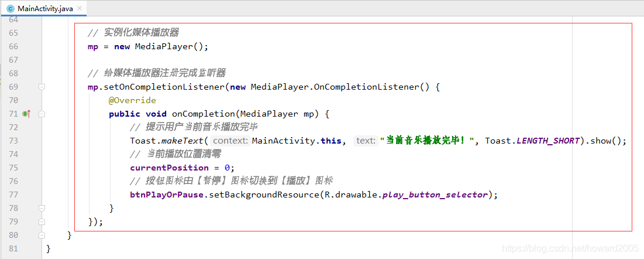
Task: Collapse the onCompletion method fold at line 71
Action: [x=42, y=114]
